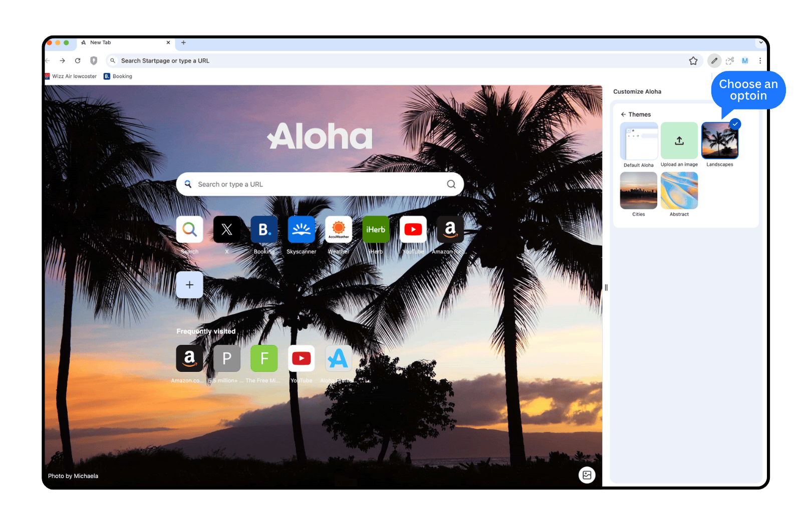This screenshot has height=525, width=812.
Task: Open the three-dot browser menu
Action: point(760,61)
